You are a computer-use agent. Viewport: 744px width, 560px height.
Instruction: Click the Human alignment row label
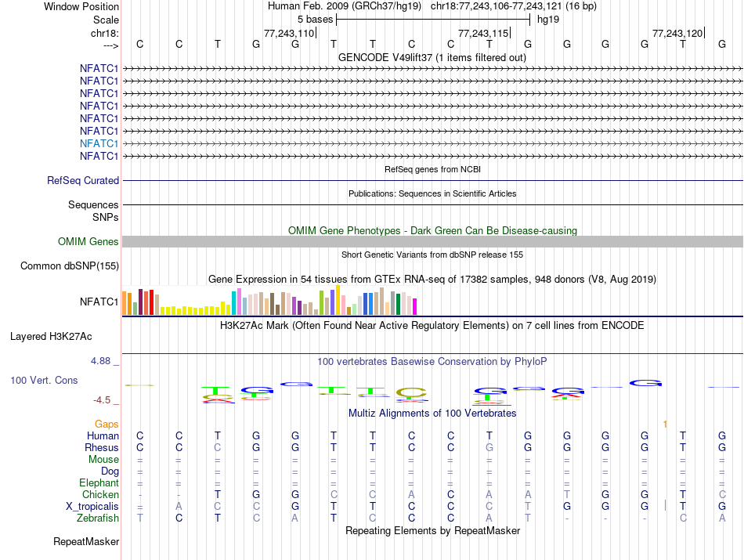pos(103,435)
